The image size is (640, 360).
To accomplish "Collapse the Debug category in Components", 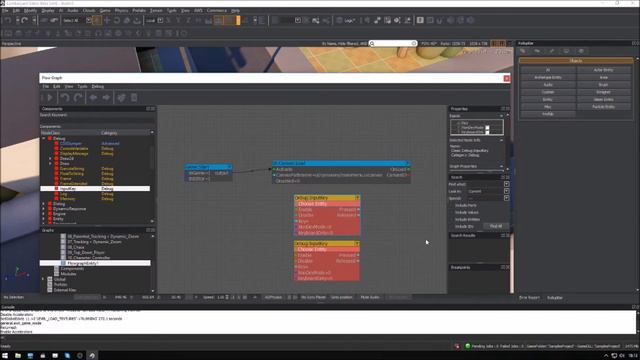I will [x=44, y=139].
